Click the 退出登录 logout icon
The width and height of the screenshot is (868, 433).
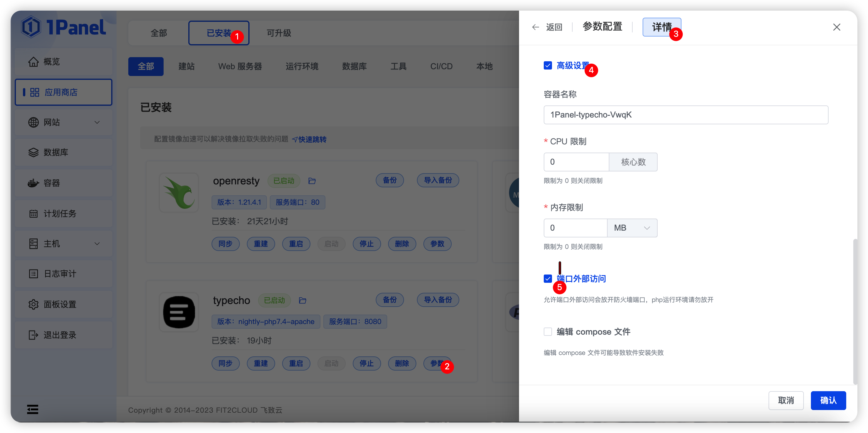pyautogui.click(x=33, y=335)
